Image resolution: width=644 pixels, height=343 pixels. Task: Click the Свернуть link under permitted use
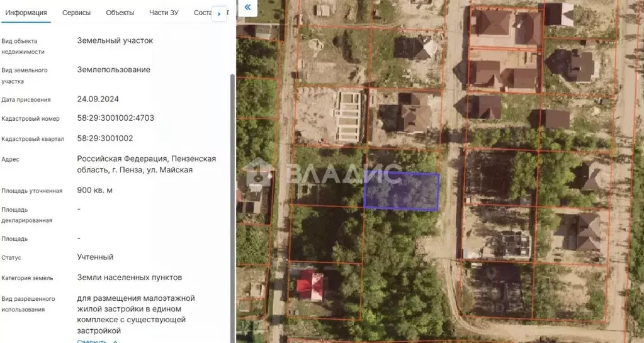[x=92, y=340]
